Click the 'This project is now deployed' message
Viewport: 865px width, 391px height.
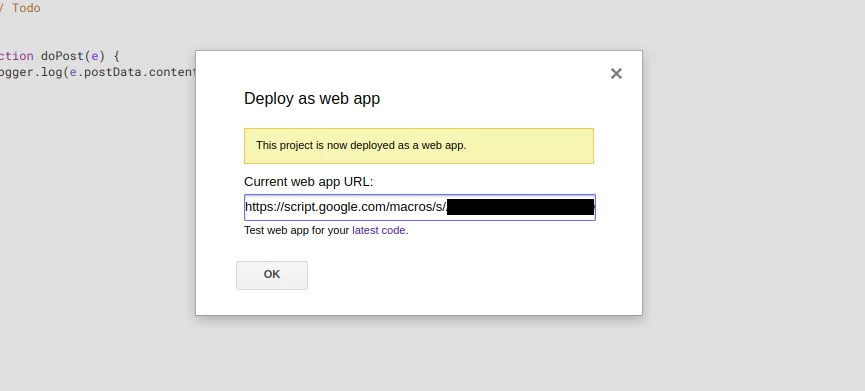coord(419,146)
